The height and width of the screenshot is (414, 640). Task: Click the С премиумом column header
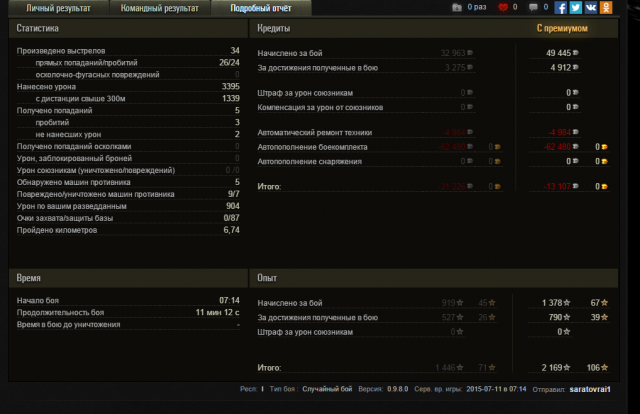[561, 29]
